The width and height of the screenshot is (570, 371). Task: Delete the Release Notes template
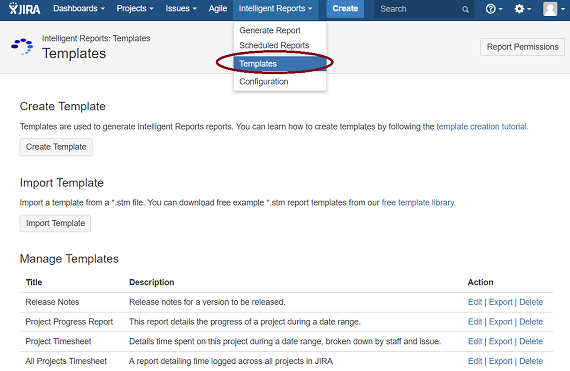click(531, 302)
